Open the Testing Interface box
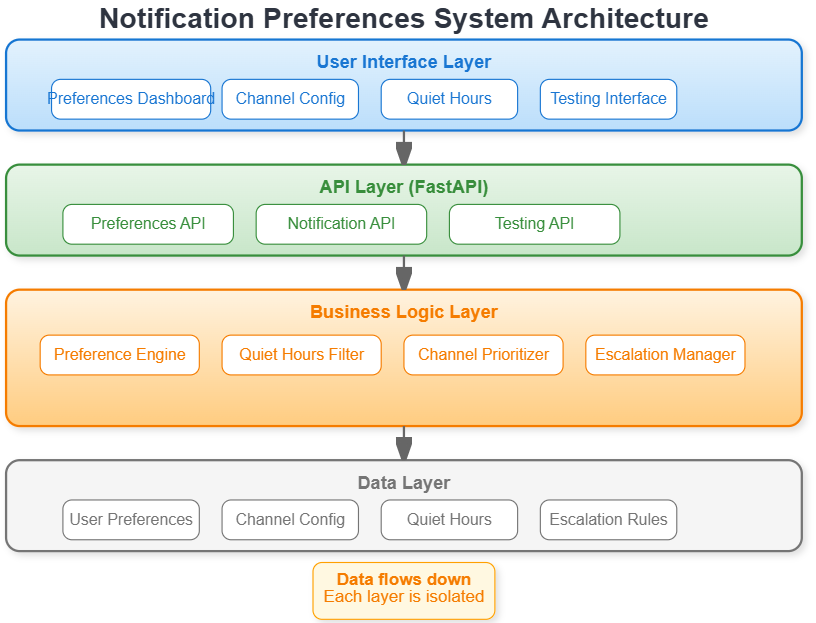 point(608,99)
